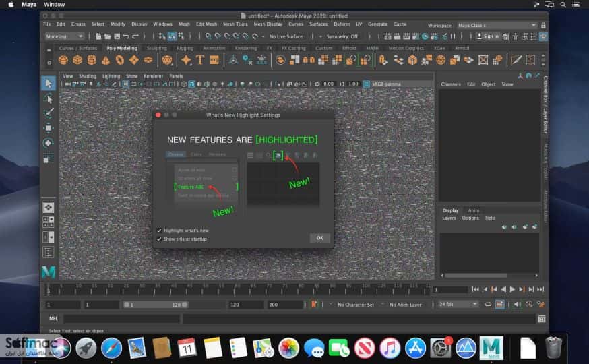Choose the Lasso Select tool

49,99
